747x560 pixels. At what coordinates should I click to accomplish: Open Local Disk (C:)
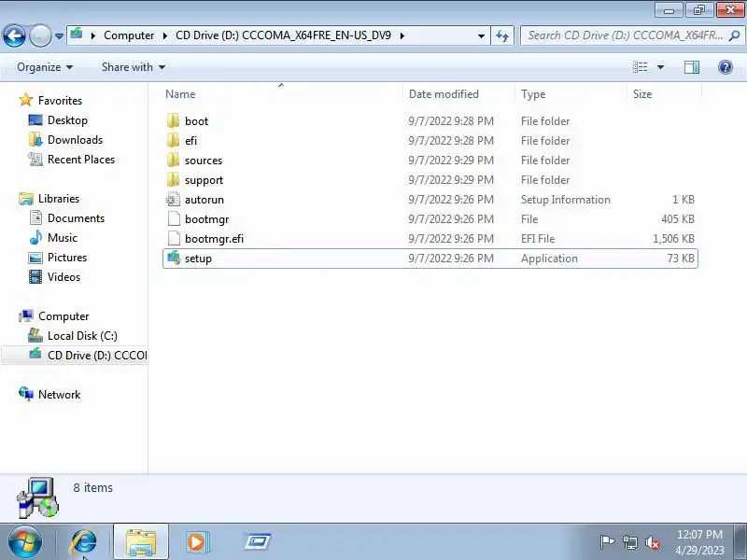click(x=82, y=336)
